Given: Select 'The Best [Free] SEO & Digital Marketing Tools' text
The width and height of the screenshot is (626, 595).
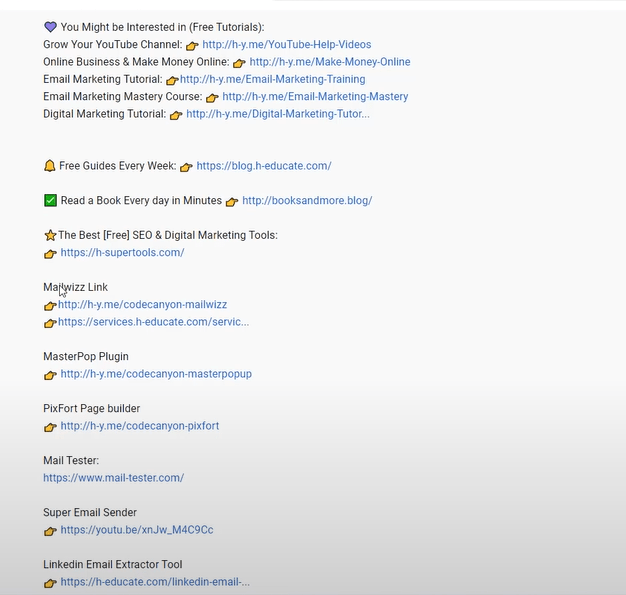Looking at the screenshot, I should coord(168,235).
